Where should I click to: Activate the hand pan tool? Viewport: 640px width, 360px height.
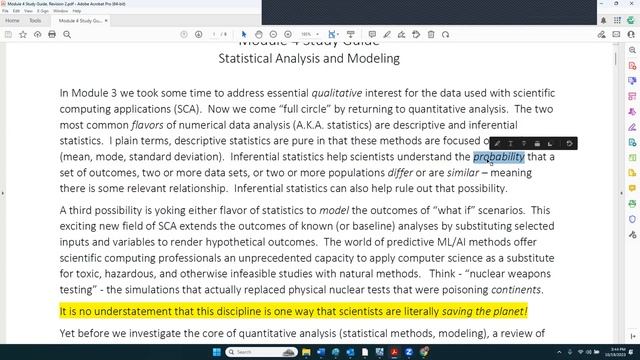(x=259, y=35)
